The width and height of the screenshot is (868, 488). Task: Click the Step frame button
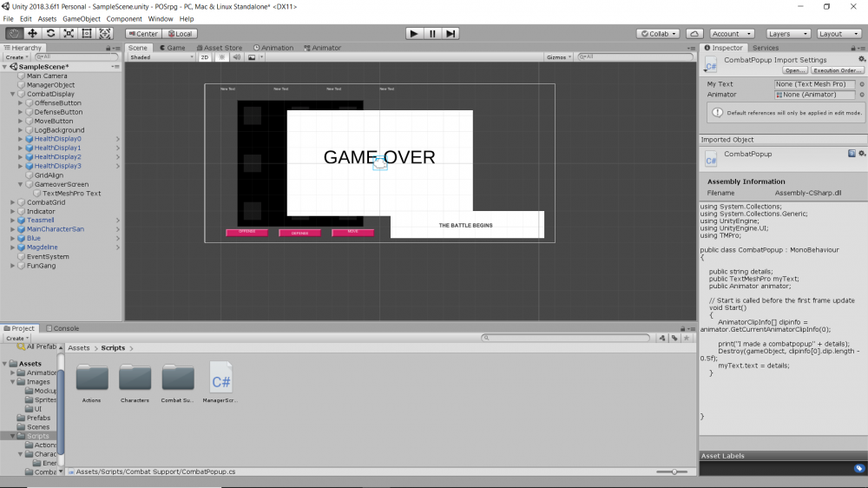(450, 34)
